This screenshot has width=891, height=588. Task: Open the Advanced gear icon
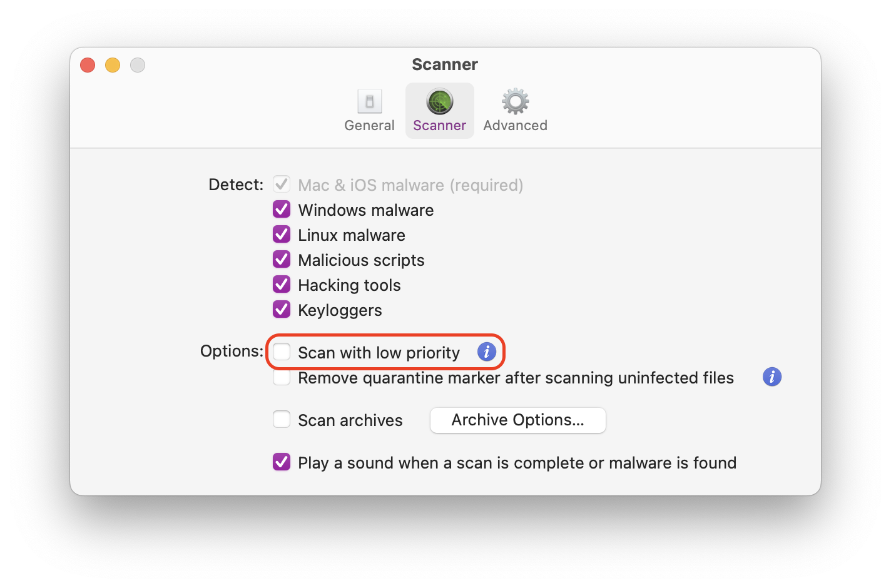[515, 101]
